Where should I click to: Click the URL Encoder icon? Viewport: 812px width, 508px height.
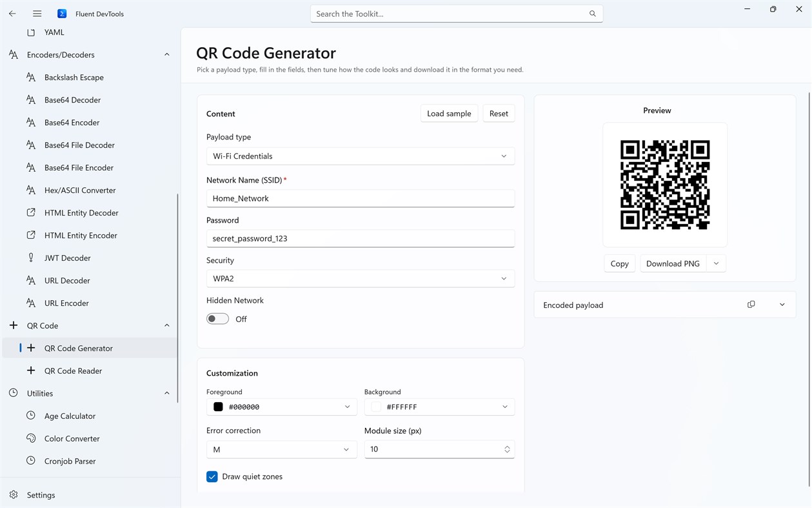(x=30, y=303)
